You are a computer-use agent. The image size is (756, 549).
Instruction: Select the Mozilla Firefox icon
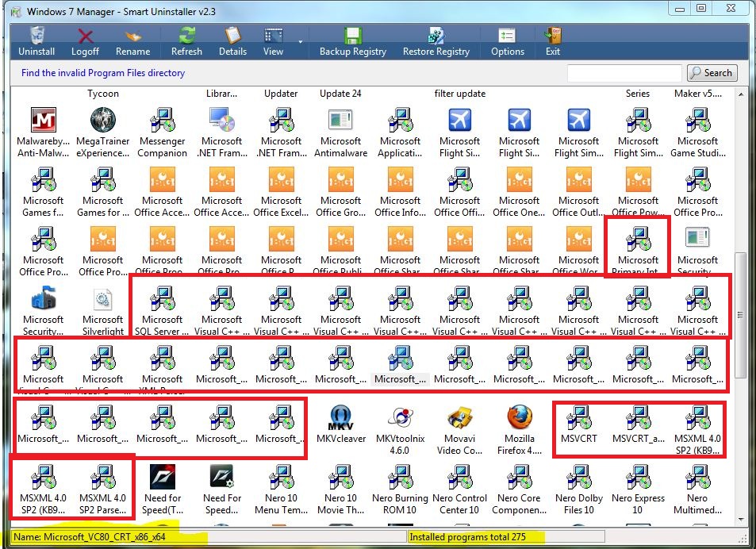(x=520, y=417)
